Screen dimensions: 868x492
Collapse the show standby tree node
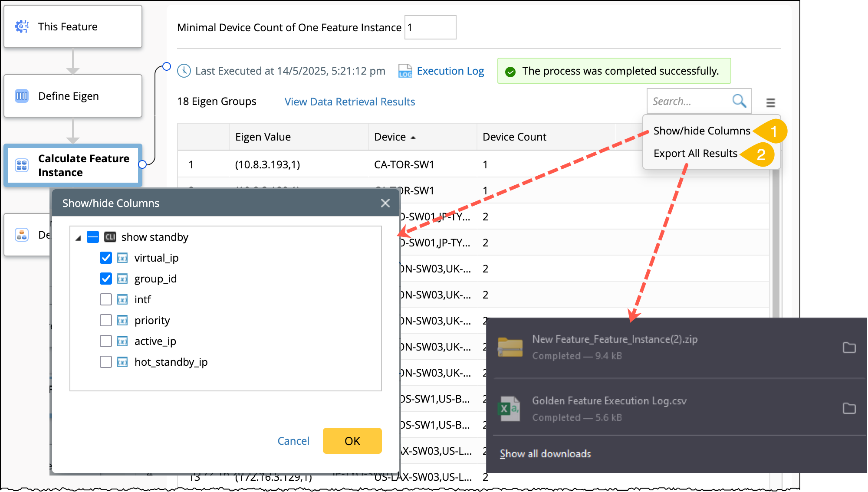(78, 238)
